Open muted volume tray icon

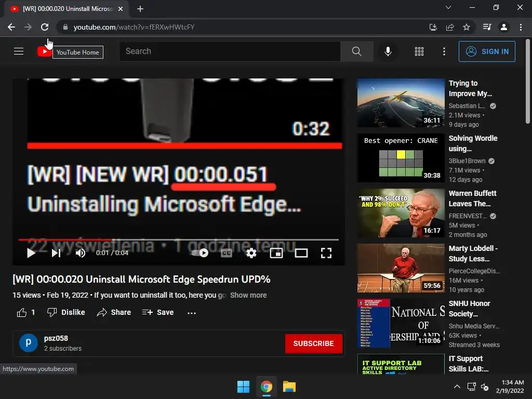[x=485, y=387]
